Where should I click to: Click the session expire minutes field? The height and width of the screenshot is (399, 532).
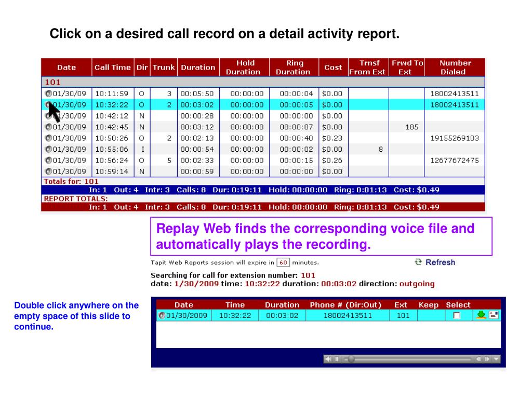283,262
